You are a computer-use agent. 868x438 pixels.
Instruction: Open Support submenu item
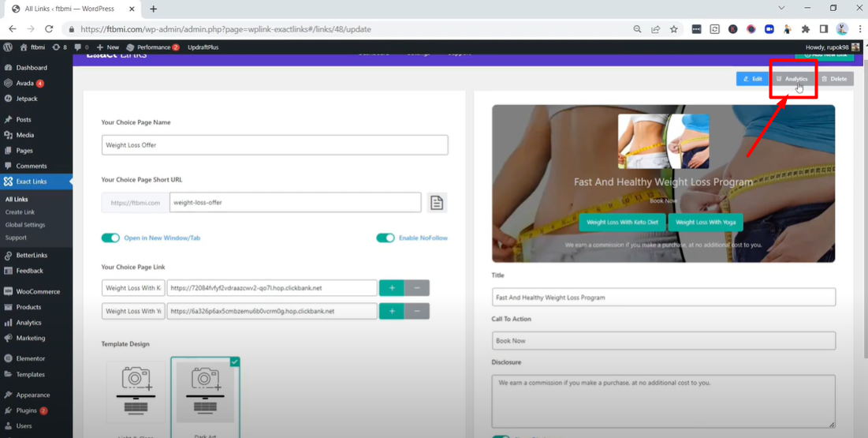click(x=16, y=238)
